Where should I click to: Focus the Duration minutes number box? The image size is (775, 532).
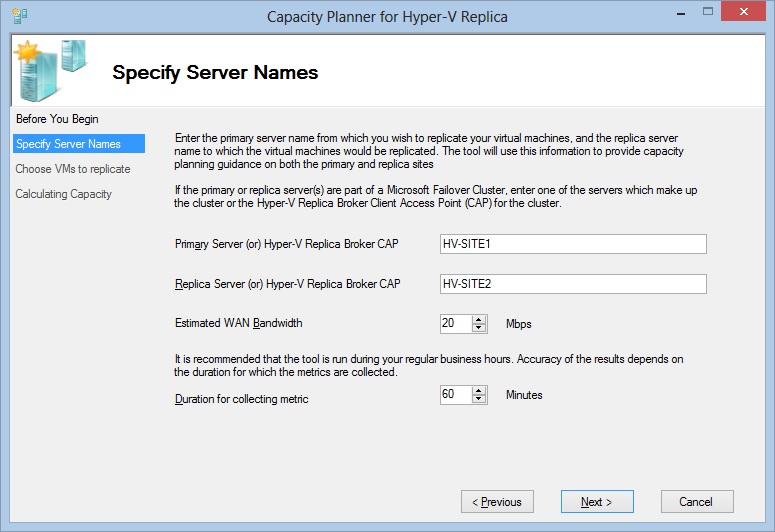coord(455,395)
